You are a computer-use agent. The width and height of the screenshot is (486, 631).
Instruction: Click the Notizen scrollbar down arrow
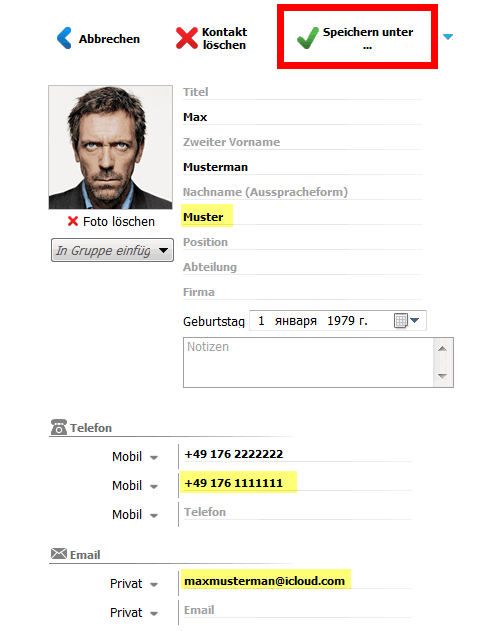tap(443, 376)
